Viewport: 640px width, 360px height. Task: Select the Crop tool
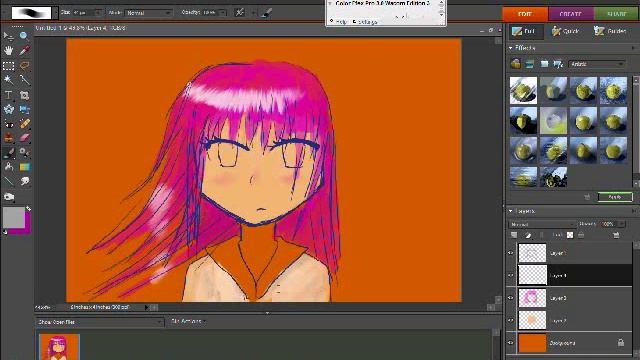(x=24, y=95)
